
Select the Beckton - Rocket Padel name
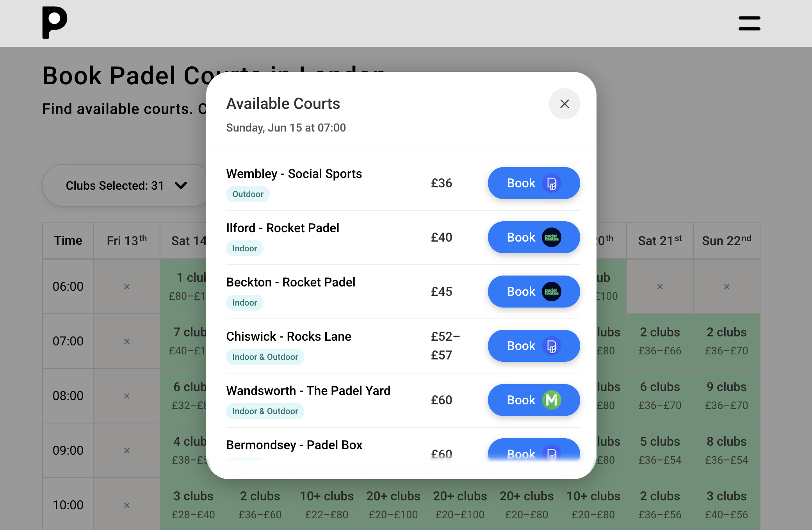tap(290, 282)
